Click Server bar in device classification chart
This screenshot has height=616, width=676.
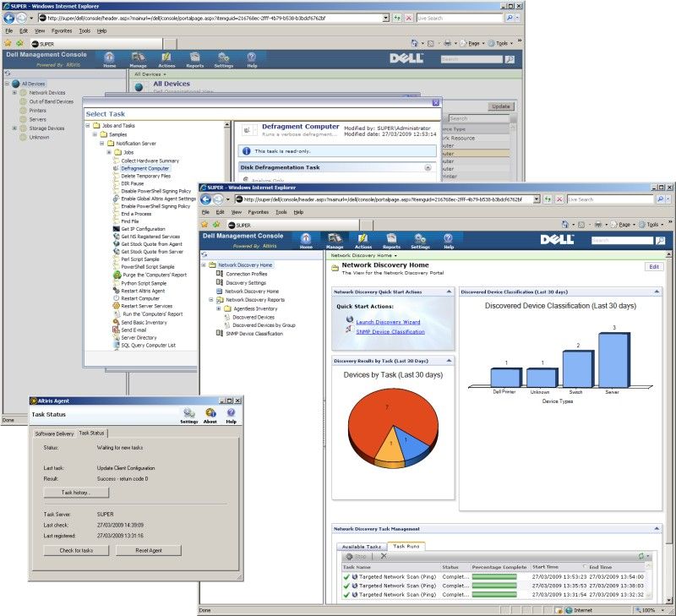click(613, 360)
